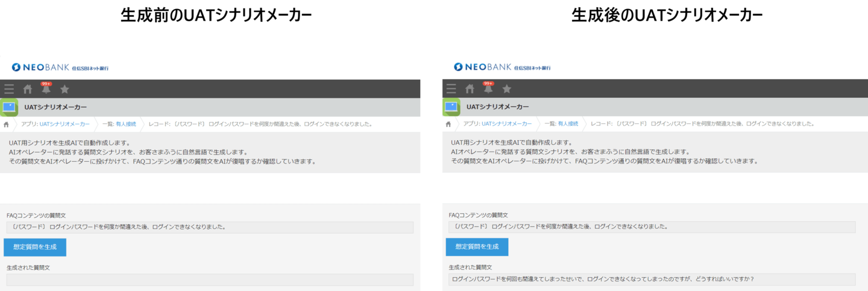Click the filled 生成された質問文 field in right screenshot

(652, 280)
